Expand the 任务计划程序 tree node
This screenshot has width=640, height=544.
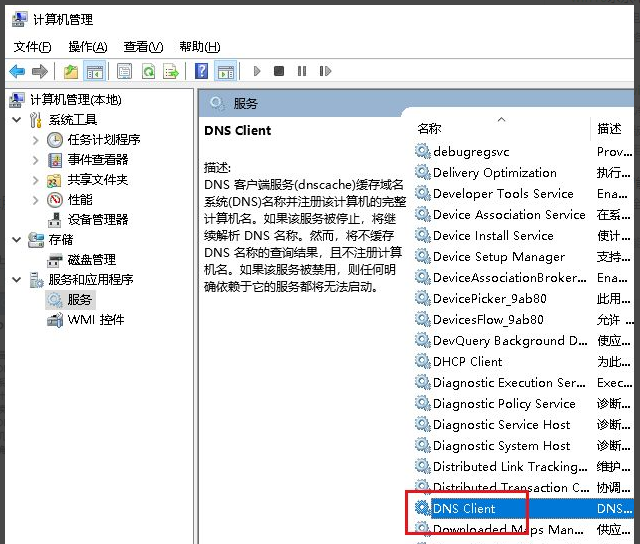click(36, 140)
